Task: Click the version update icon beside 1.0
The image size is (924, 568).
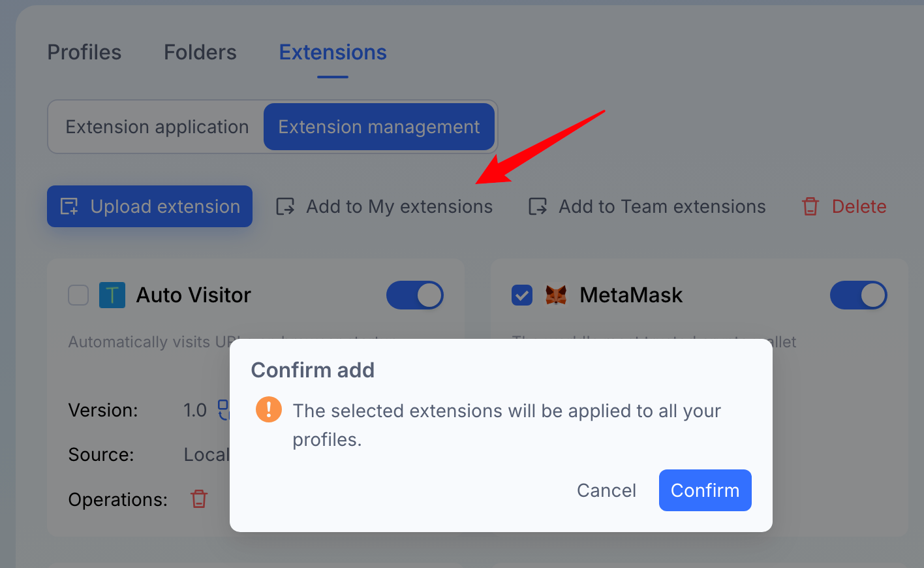Action: pyautogui.click(x=223, y=410)
